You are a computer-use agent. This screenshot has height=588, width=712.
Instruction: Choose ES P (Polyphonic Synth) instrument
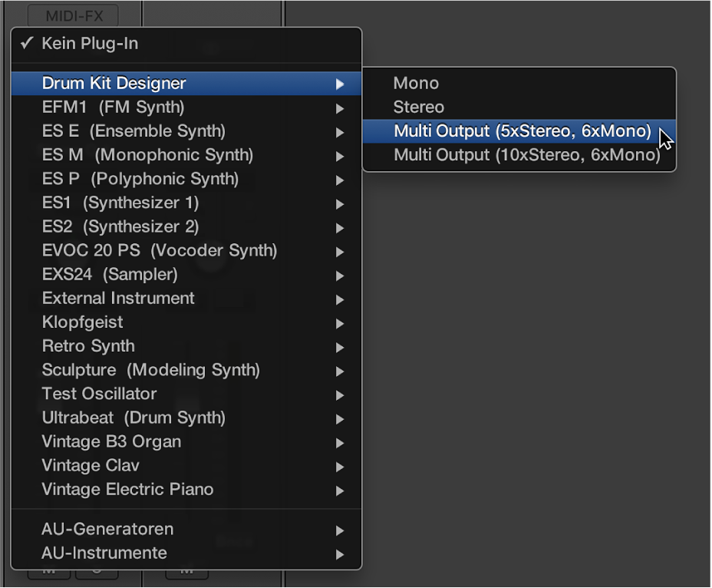140,179
